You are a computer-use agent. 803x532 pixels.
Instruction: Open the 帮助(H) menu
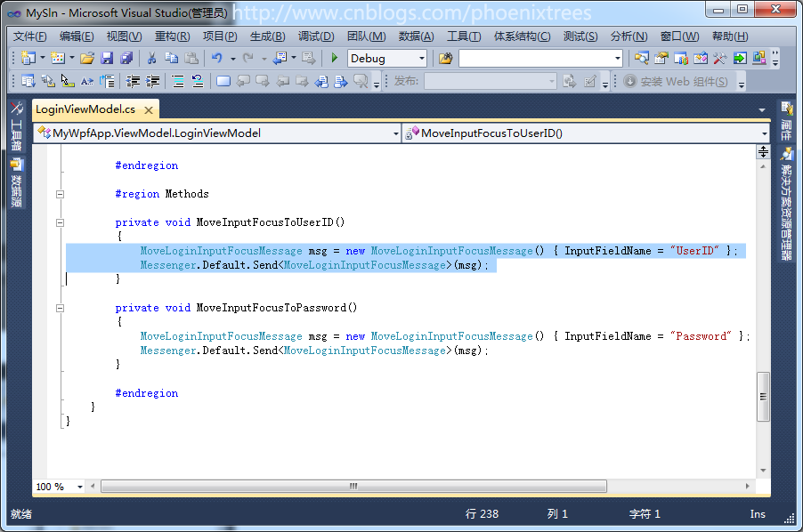[730, 36]
